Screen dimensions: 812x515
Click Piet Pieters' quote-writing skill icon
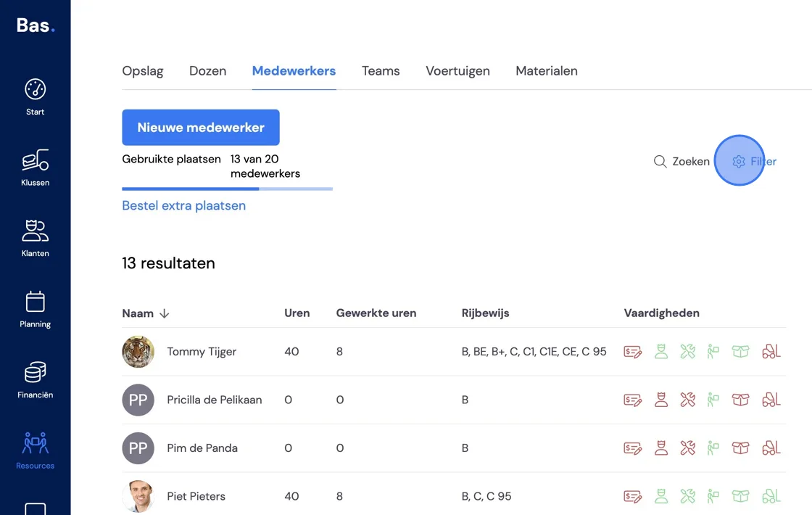[632, 496]
